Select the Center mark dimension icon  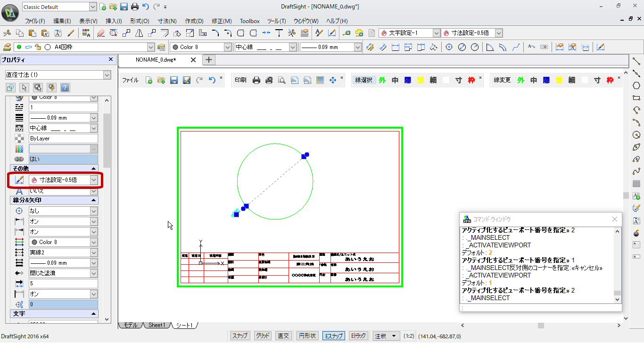pos(449,47)
